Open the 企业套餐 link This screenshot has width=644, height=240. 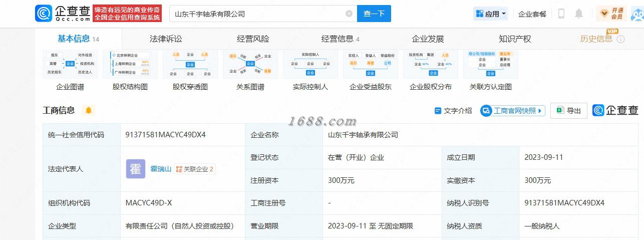point(532,14)
